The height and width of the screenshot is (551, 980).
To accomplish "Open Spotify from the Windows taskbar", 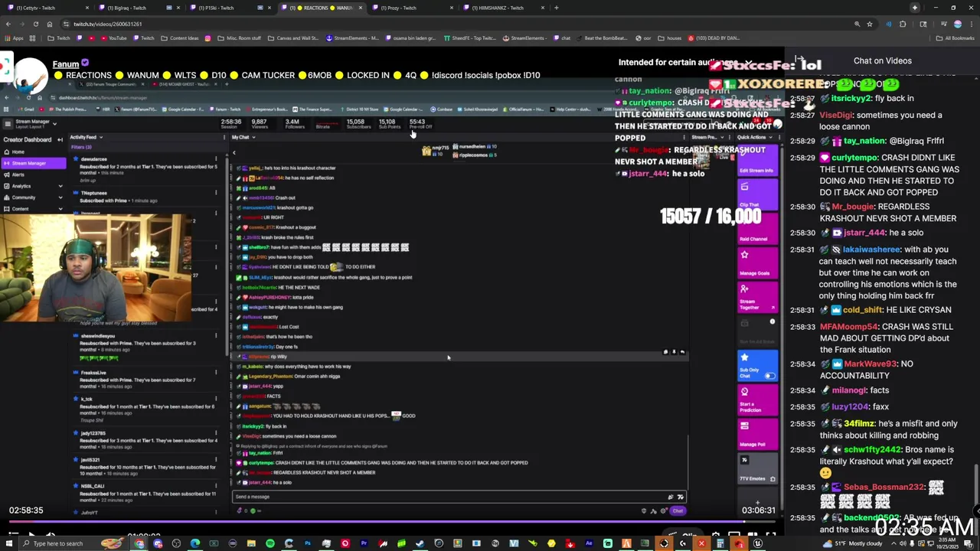I will (270, 543).
